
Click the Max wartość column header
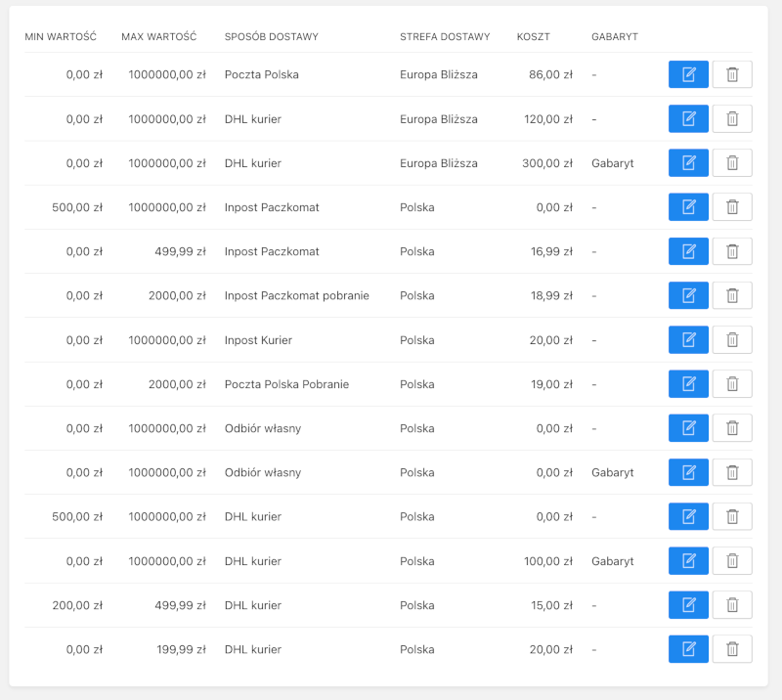coord(159,37)
